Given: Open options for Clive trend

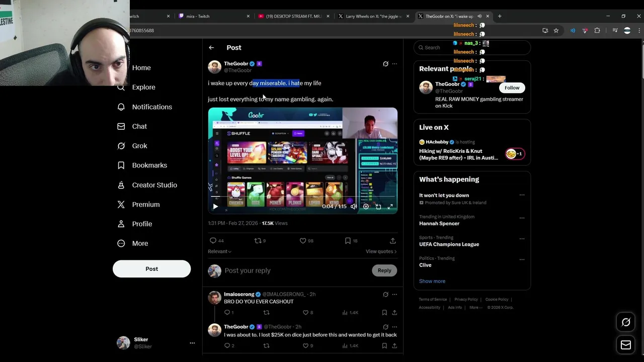Looking at the screenshot, I should [522, 259].
